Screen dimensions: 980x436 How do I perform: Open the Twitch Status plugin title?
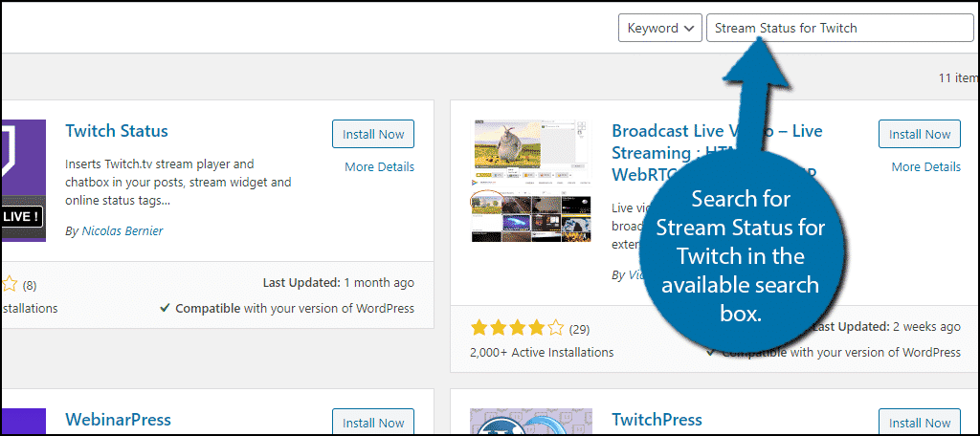(117, 131)
